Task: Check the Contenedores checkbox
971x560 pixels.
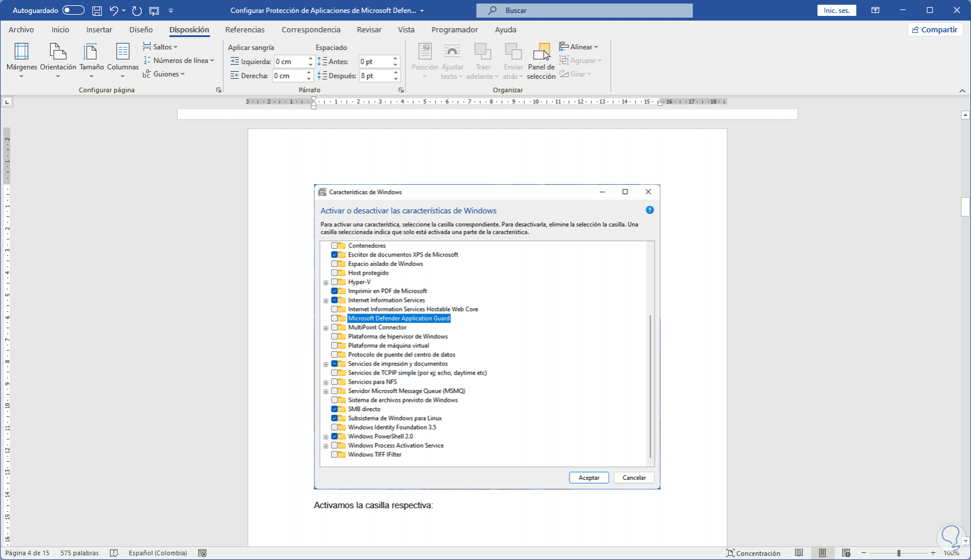Action: tap(334, 246)
